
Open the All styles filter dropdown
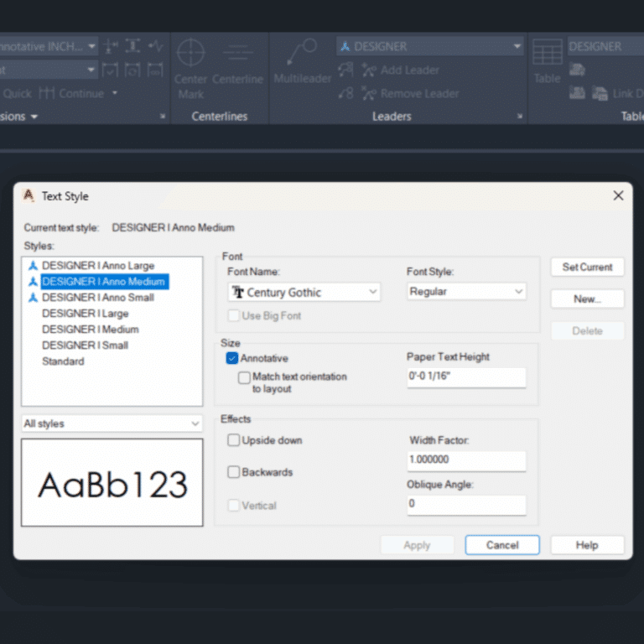pyautogui.click(x=112, y=423)
